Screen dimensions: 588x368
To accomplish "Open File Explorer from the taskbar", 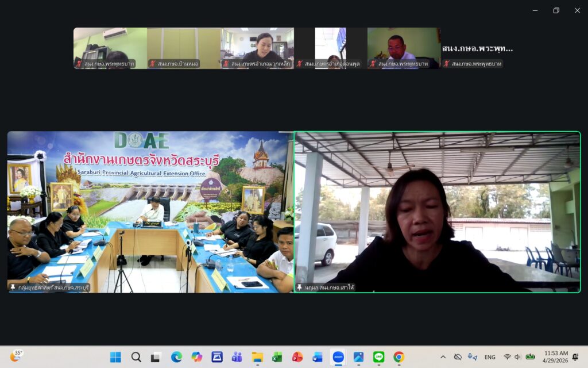I will click(x=257, y=357).
